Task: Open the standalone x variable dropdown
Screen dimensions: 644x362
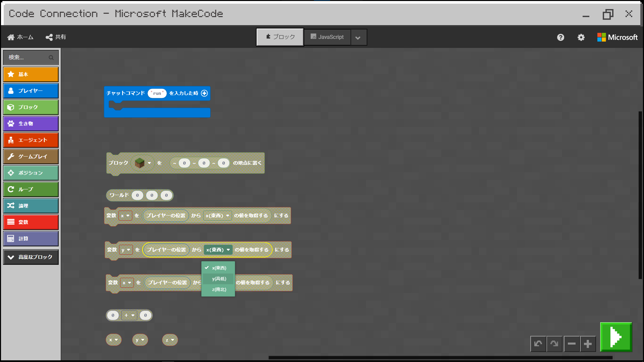Action: pos(114,340)
